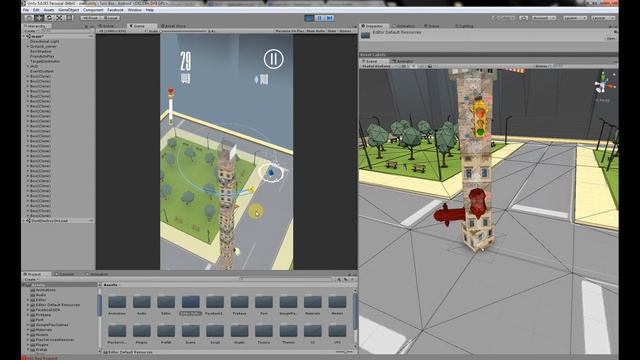Select the Hand tool in toolbar
Image resolution: width=640 pixels, height=360 pixels.
29,18
